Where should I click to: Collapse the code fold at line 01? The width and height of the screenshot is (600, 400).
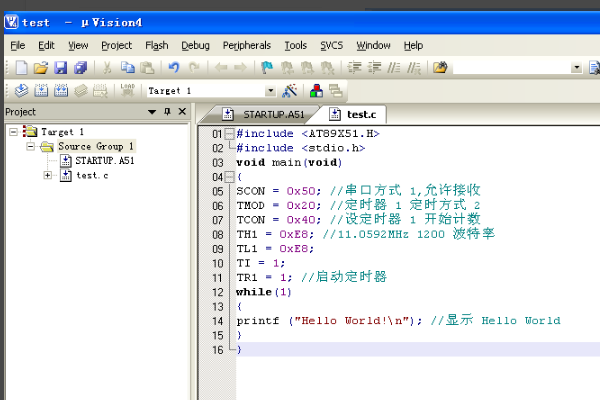coord(229,133)
